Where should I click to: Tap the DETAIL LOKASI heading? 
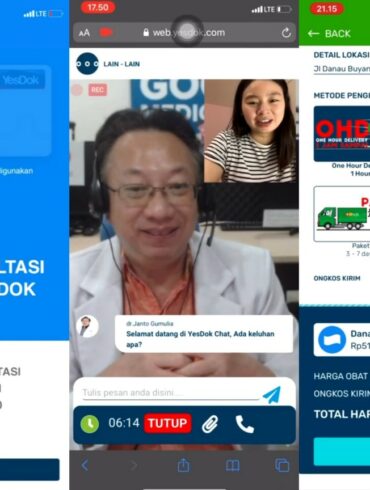pos(341,55)
